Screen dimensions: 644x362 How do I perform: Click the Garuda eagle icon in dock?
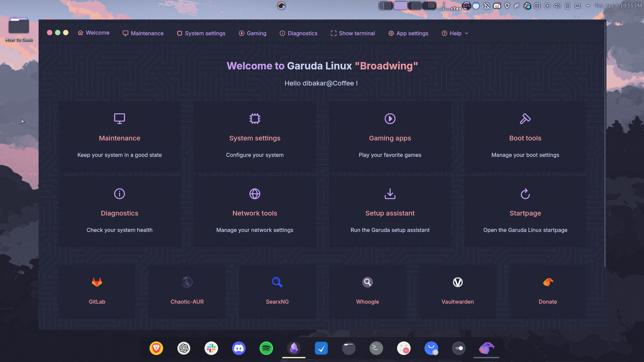(x=486, y=348)
